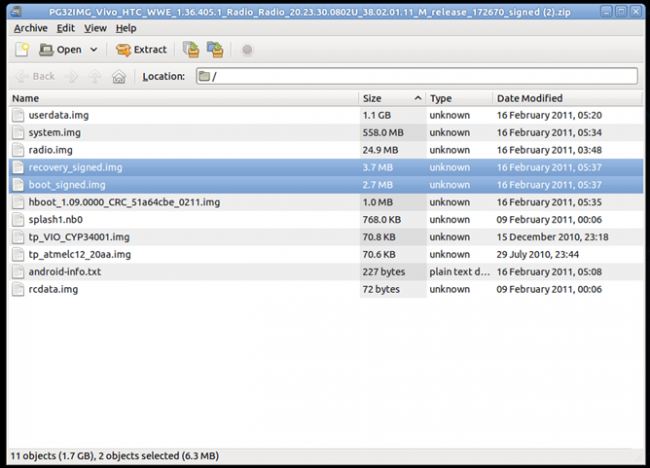
Task: Click the Open archive button
Action: (61, 50)
